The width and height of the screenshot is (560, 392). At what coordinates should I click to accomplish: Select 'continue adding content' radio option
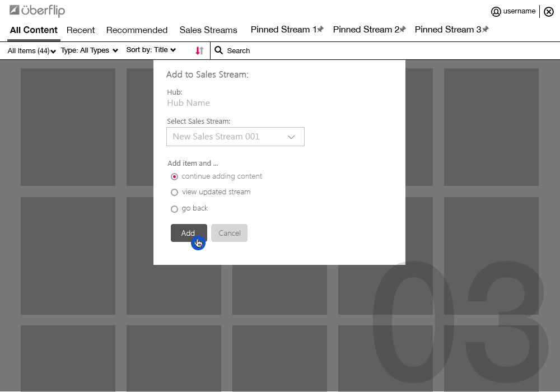click(174, 177)
